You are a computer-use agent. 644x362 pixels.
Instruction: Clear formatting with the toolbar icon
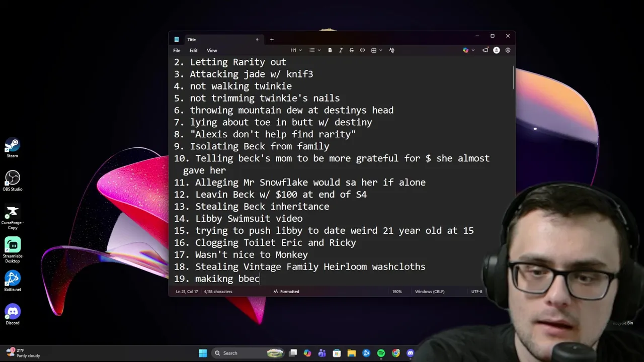click(391, 50)
